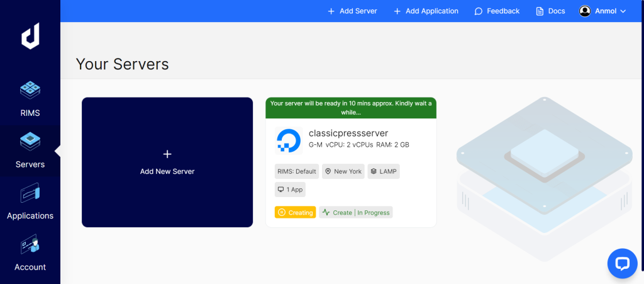The height and width of the screenshot is (284, 644).
Task: Click Create | In Progress status indicator
Action: tap(356, 212)
